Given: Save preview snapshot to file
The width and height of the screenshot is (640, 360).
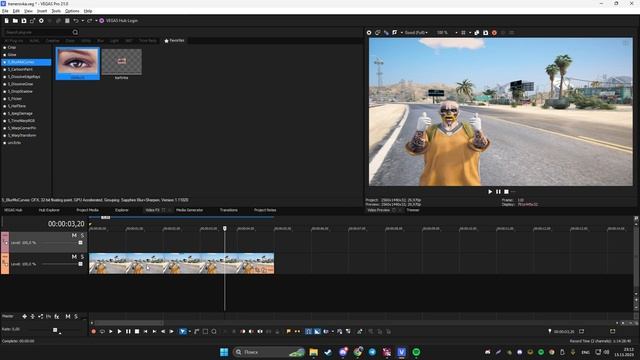Looking at the screenshot, I should point(485,33).
